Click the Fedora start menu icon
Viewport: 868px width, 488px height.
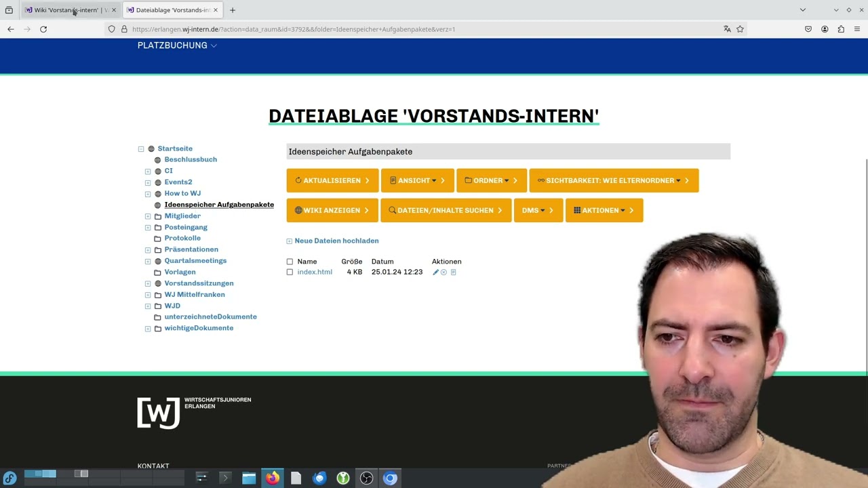tap(9, 479)
